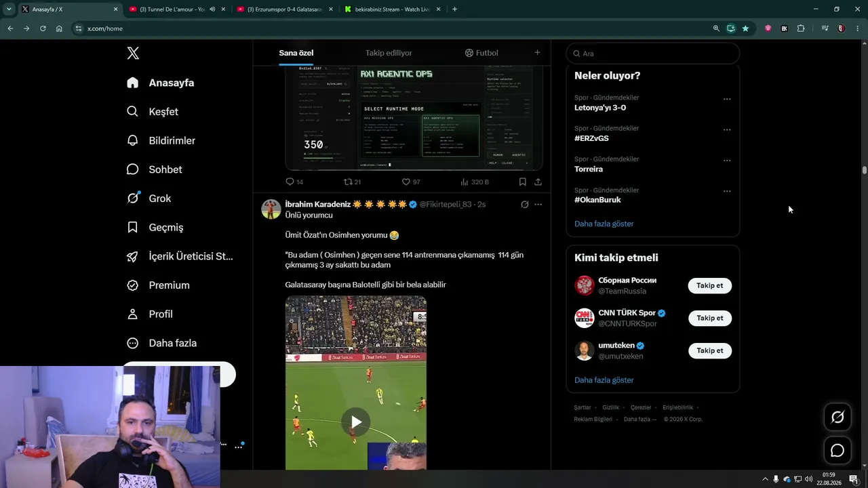868x488 pixels.
Task: Bookmark this page with the star
Action: (745, 28)
